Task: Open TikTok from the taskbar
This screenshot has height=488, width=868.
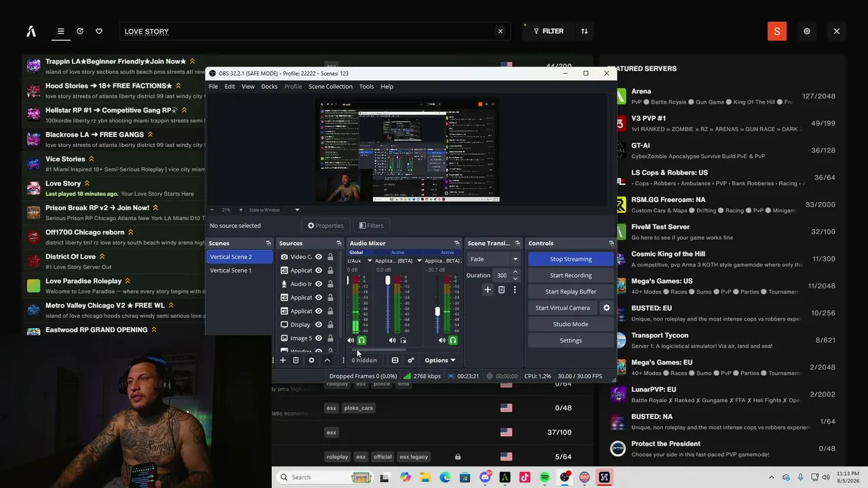Action: 524,477
